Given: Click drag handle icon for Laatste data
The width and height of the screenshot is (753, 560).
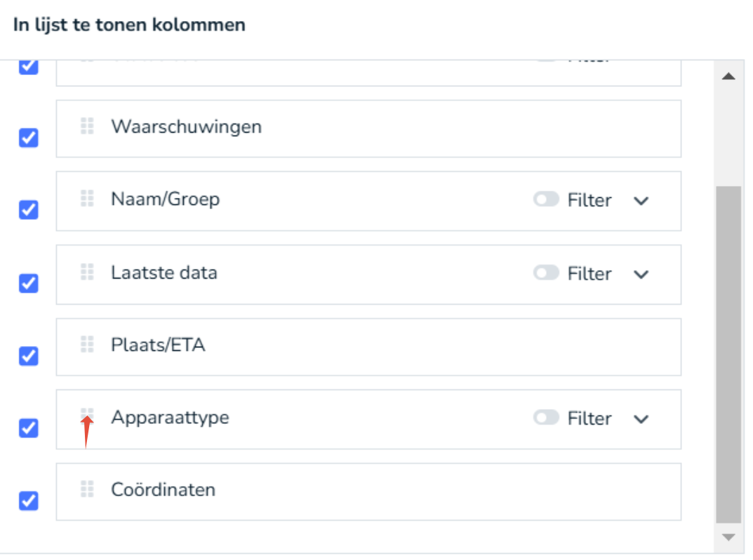Looking at the screenshot, I should pyautogui.click(x=87, y=272).
